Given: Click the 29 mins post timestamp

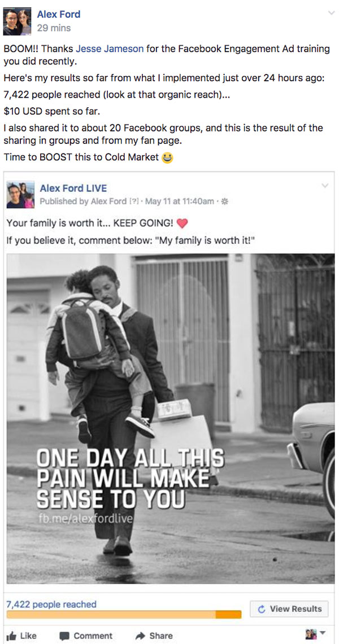Looking at the screenshot, I should point(54,28).
